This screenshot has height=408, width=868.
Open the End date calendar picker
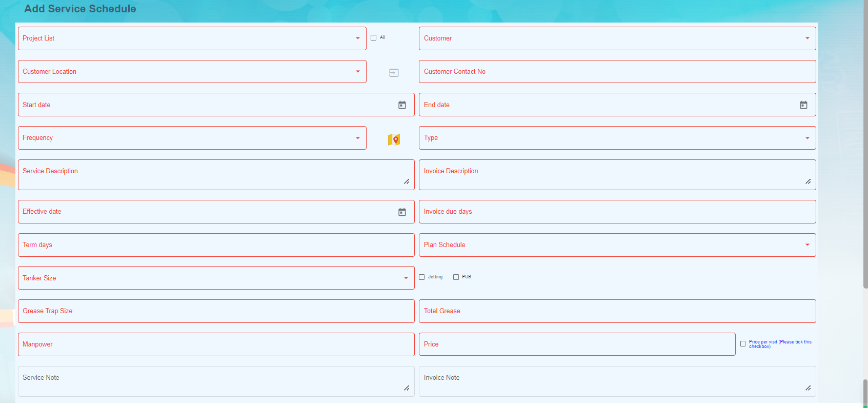coord(803,105)
